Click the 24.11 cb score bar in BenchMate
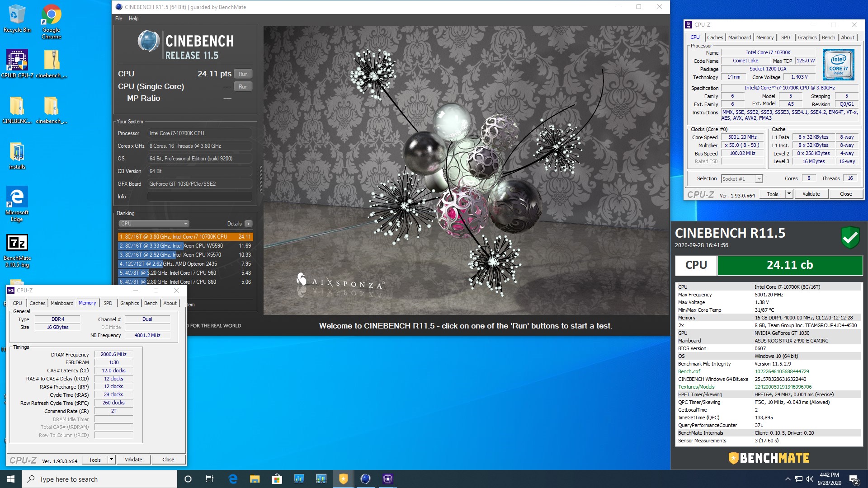The height and width of the screenshot is (488, 868). click(790, 265)
